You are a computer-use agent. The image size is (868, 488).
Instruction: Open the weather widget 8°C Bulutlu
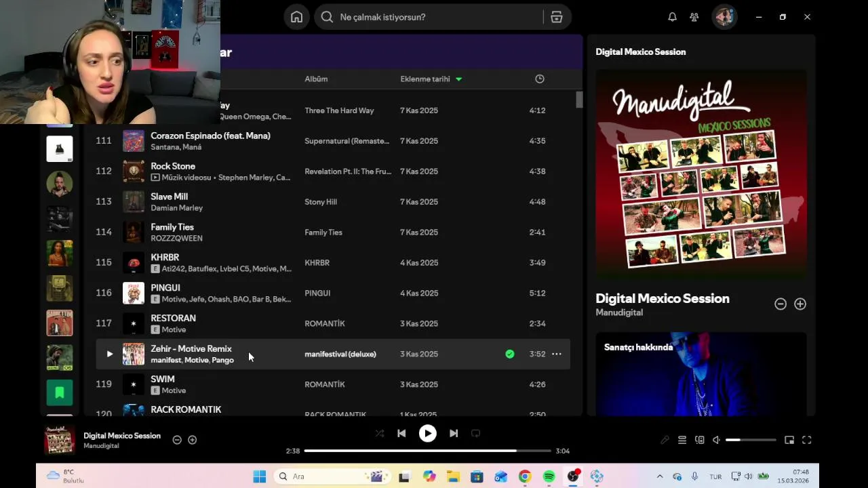coord(66,476)
